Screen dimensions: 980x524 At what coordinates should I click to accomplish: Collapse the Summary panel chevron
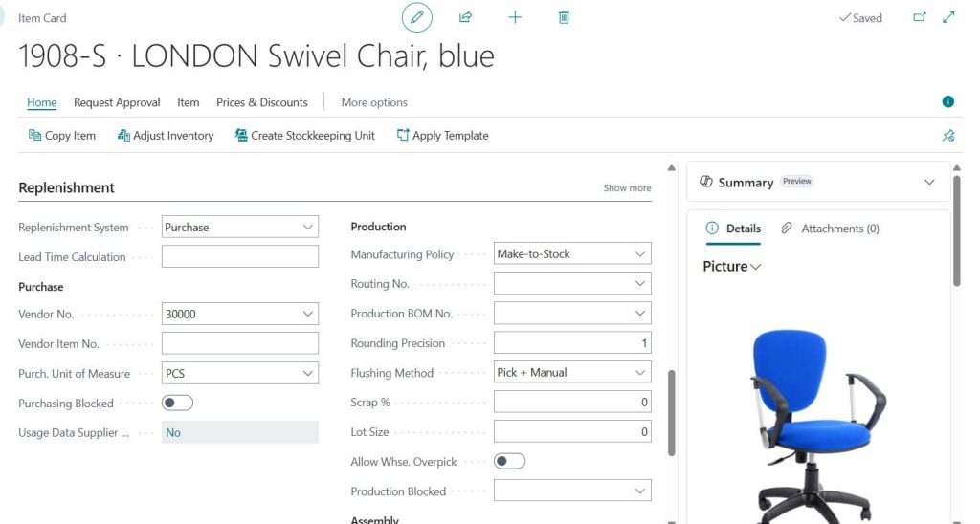pos(929,183)
